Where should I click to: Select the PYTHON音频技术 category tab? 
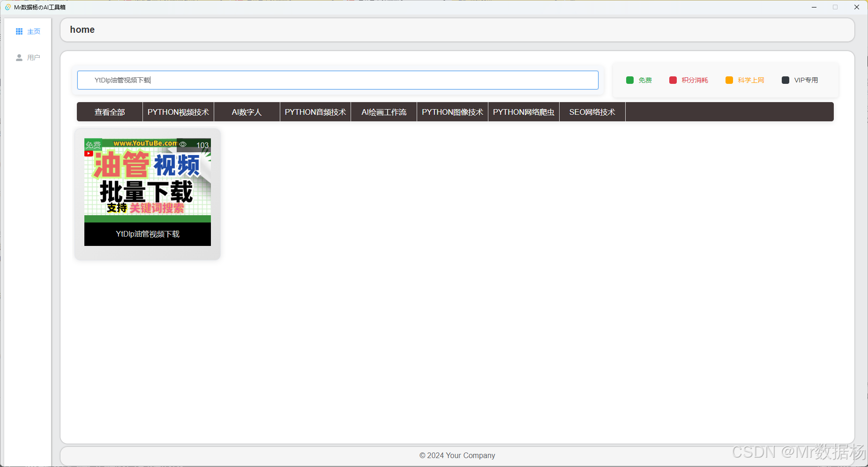click(x=315, y=112)
